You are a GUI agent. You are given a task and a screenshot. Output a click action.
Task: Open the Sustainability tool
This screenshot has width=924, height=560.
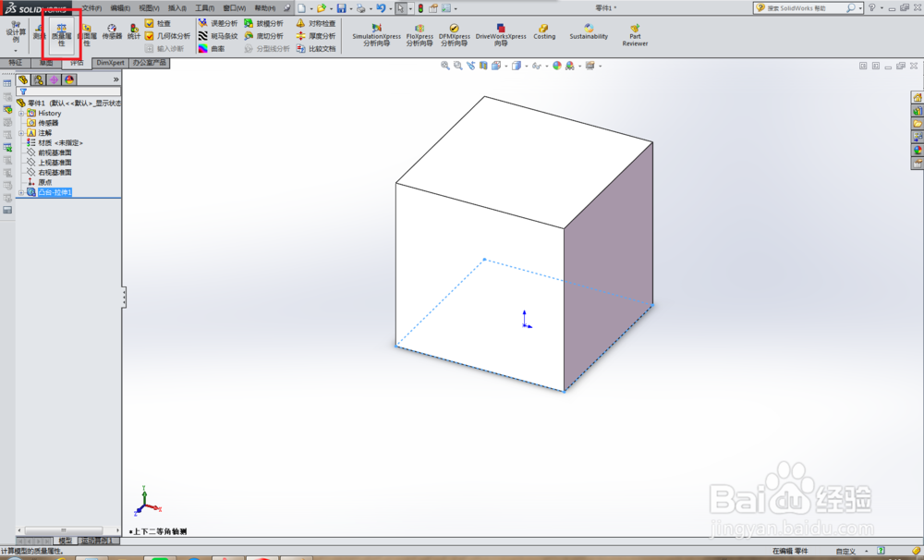coord(588,31)
